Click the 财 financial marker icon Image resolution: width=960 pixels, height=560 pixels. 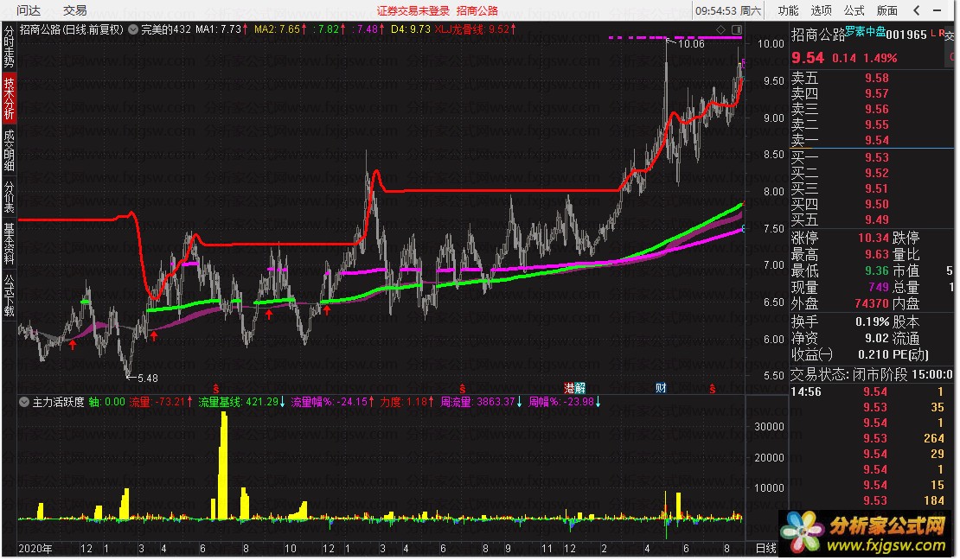661,388
